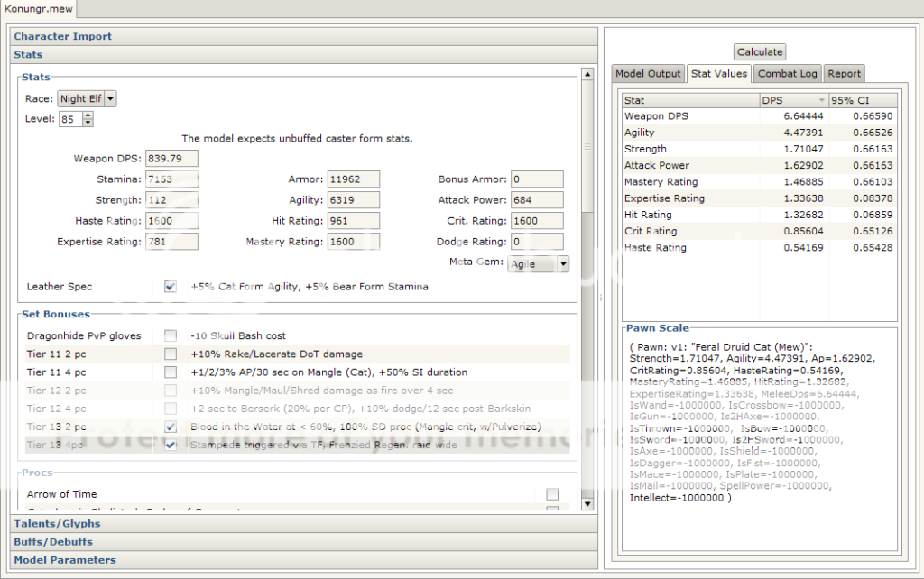
Task: Open the Meta Gem dropdown
Action: [x=538, y=264]
